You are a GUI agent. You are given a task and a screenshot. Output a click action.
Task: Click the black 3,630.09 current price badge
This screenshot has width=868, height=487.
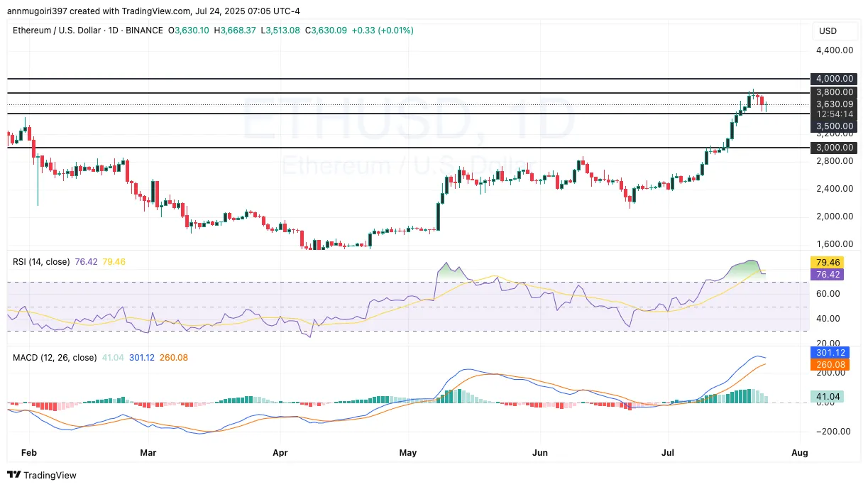tap(833, 104)
